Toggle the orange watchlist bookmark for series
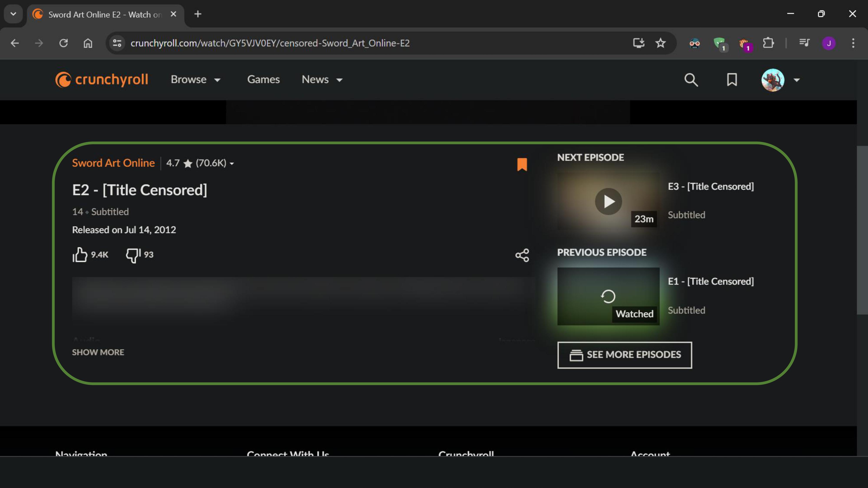Screen dimensions: 868x488 pyautogui.click(x=522, y=164)
